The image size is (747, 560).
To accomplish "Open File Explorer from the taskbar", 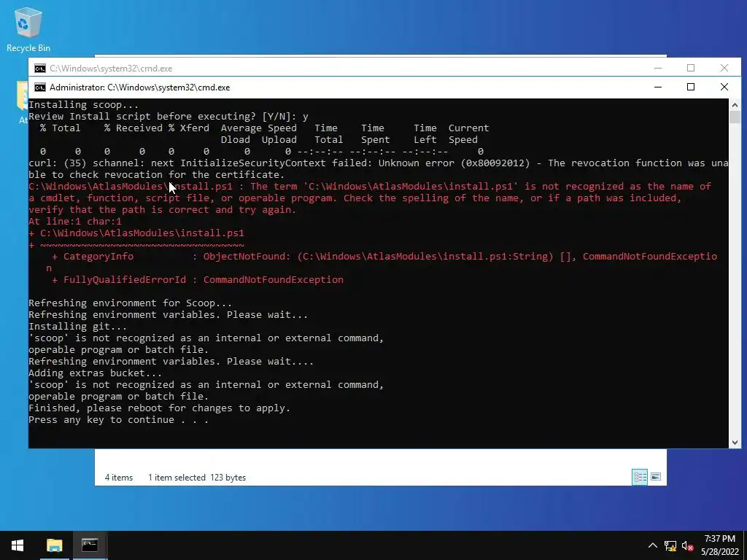I will [x=54, y=545].
